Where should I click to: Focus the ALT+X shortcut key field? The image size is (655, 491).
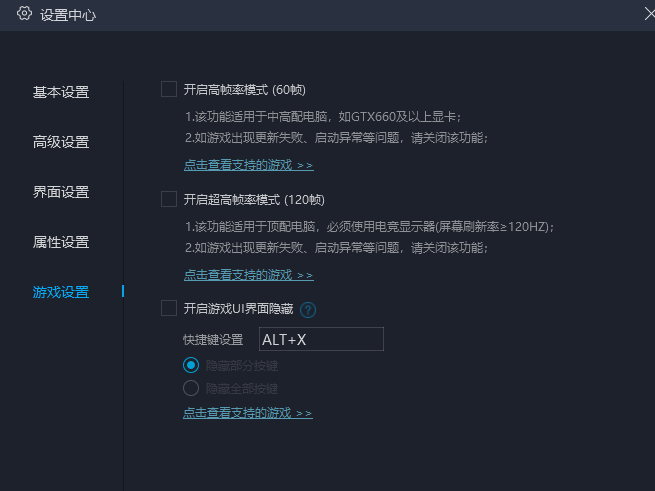[321, 339]
